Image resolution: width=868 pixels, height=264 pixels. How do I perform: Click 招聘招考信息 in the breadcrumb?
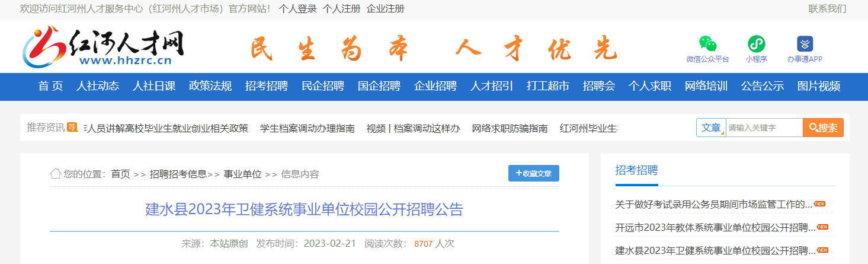click(178, 174)
